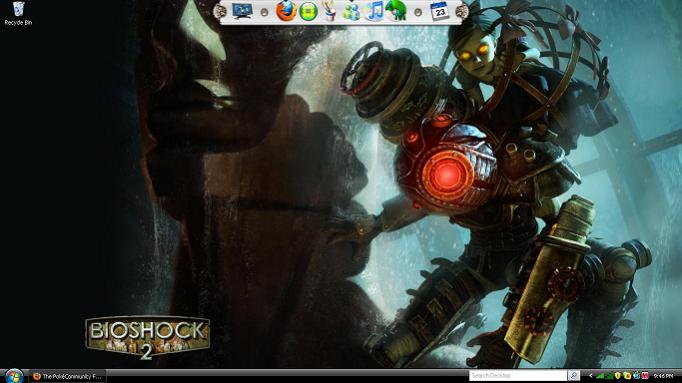Screen dimensions: 682x383
Task: Click the Windows Start orb
Action: point(13,376)
